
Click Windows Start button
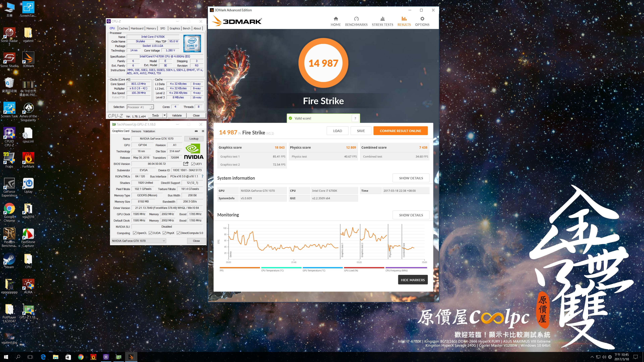point(6,357)
